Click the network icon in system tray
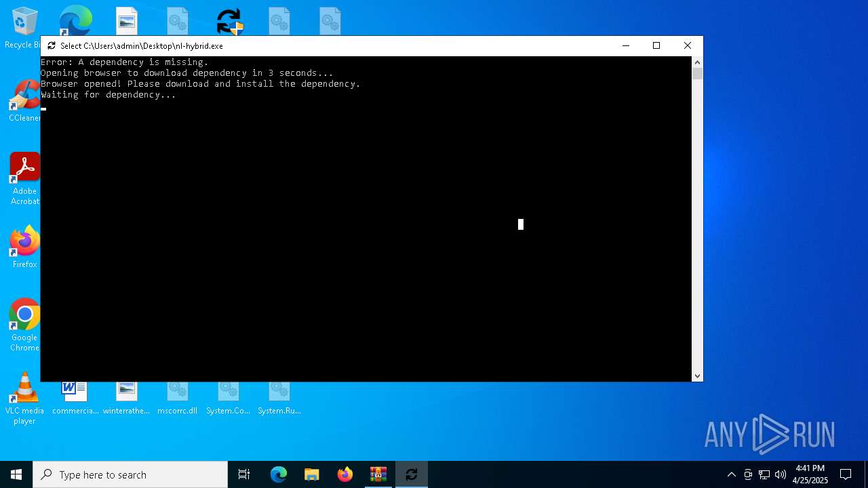 (764, 474)
